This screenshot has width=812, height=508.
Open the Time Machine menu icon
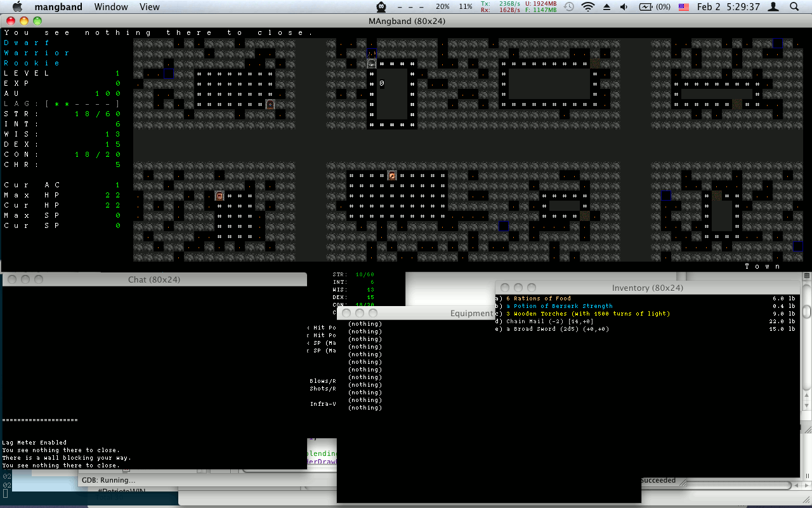[569, 7]
